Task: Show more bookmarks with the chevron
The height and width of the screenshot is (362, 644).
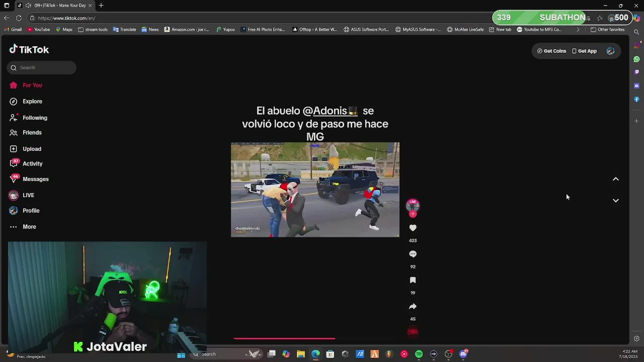Action: tap(578, 30)
